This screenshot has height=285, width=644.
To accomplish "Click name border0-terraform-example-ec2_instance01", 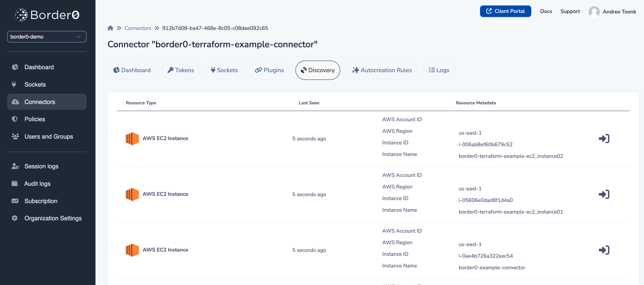I will click(511, 212).
